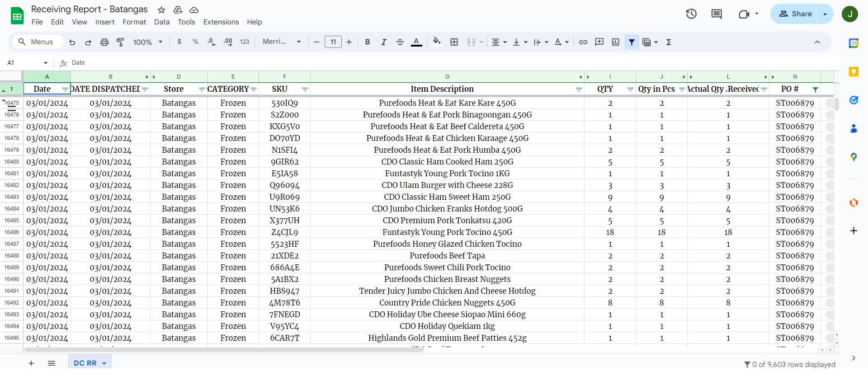Open version history clock icon
This screenshot has height=385, width=868.
tap(691, 14)
